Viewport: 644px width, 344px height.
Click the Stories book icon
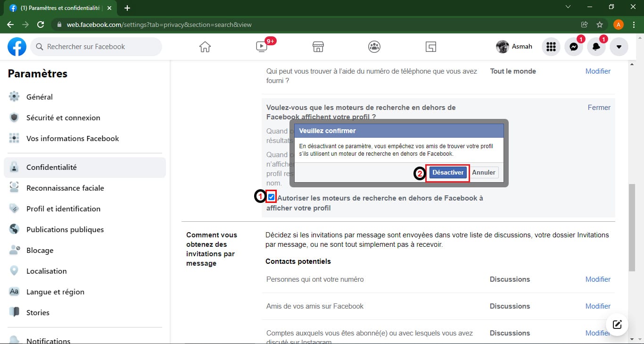pos(14,312)
